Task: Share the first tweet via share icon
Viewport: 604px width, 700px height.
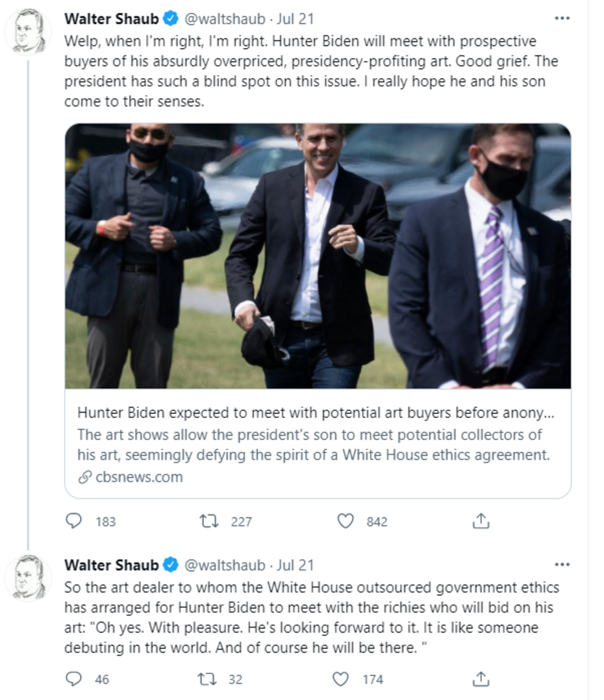Action: (481, 521)
